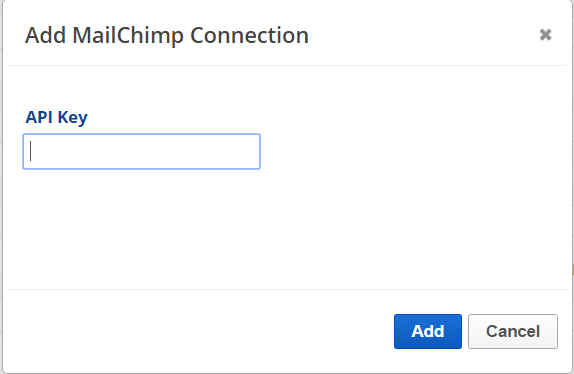This screenshot has height=374, width=574.
Task: Select the API Key label
Action: [x=56, y=117]
